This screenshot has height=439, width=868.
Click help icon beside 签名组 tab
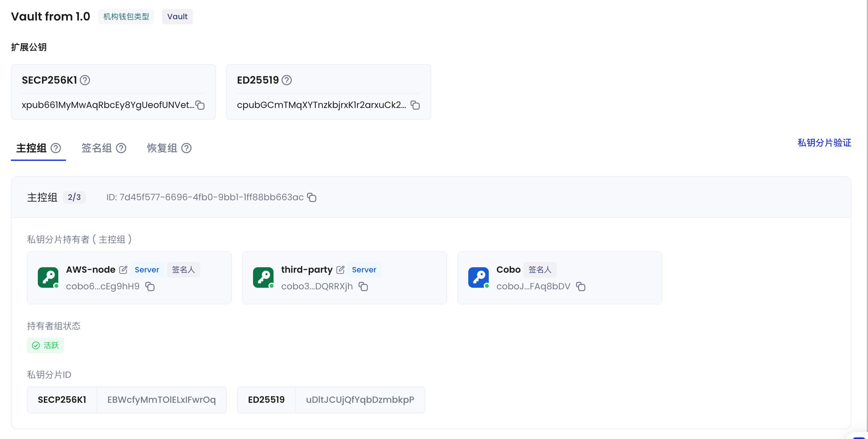click(121, 148)
